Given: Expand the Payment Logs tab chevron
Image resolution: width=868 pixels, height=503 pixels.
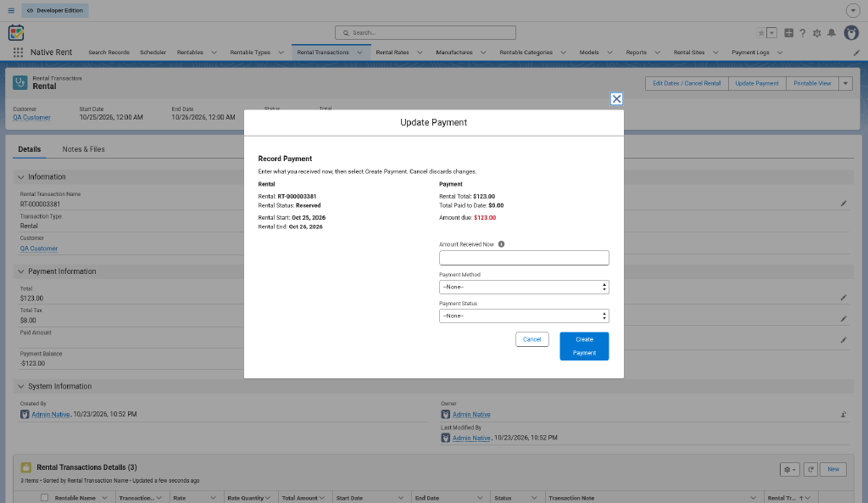Looking at the screenshot, I should click(780, 53).
